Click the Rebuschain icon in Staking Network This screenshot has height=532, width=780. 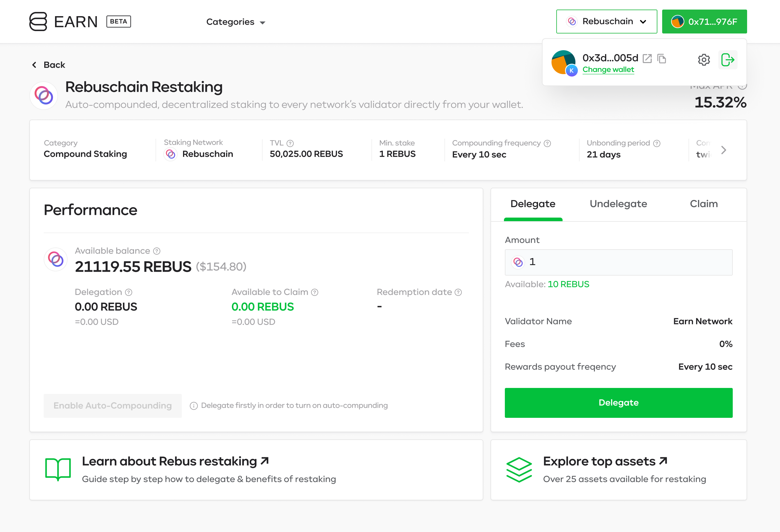pos(170,154)
